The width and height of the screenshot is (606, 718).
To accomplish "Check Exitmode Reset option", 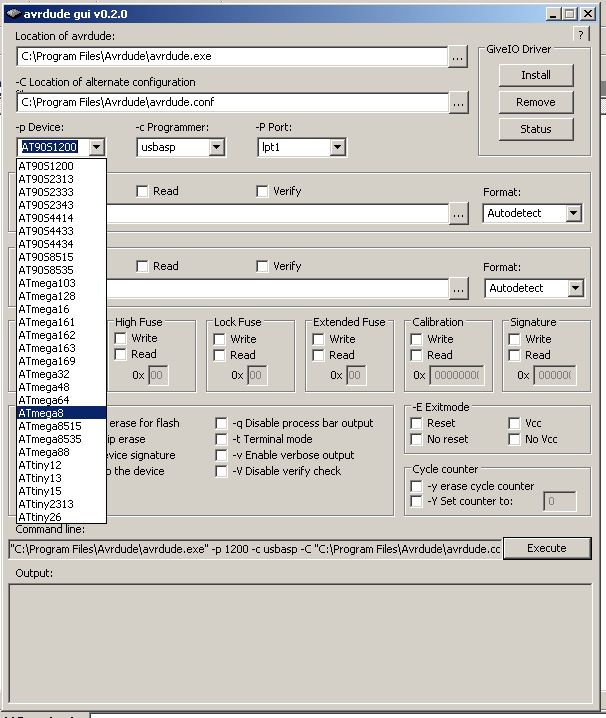I will point(416,423).
